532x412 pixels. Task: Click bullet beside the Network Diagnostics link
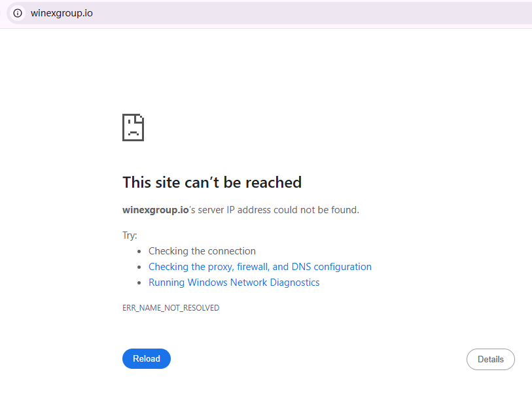coord(139,283)
